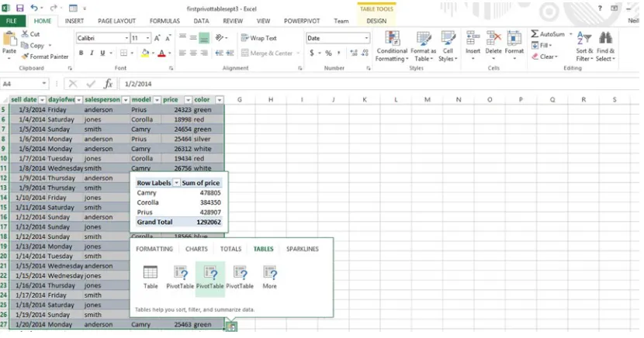Open the price column filter
Image resolution: width=644 pixels, height=338 pixels.
188,100
